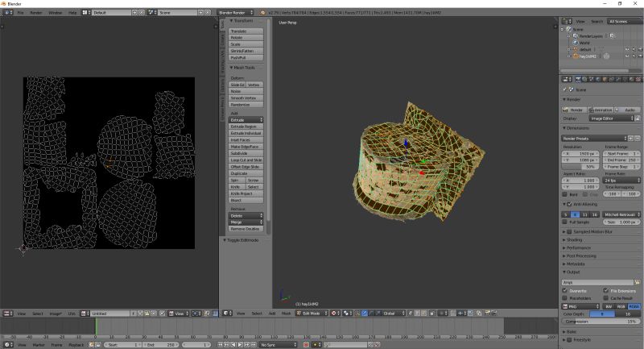
Task: Open the 24 fps frame rate dropdown
Action: click(621, 180)
